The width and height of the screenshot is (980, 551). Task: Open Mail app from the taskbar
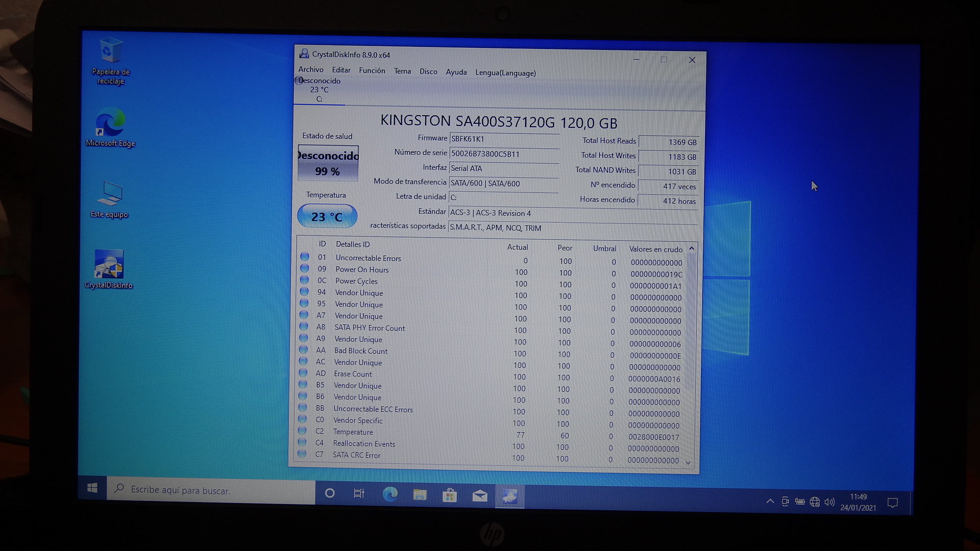tap(480, 495)
